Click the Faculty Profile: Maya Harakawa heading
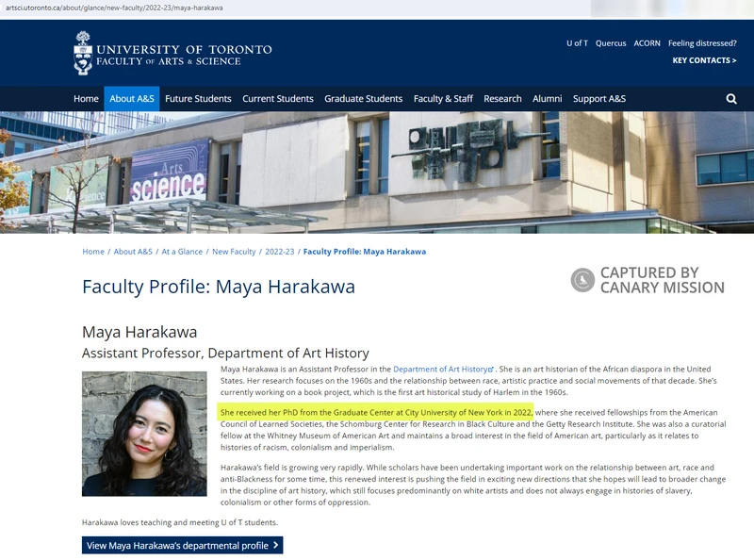The image size is (754, 560). pyautogui.click(x=219, y=287)
